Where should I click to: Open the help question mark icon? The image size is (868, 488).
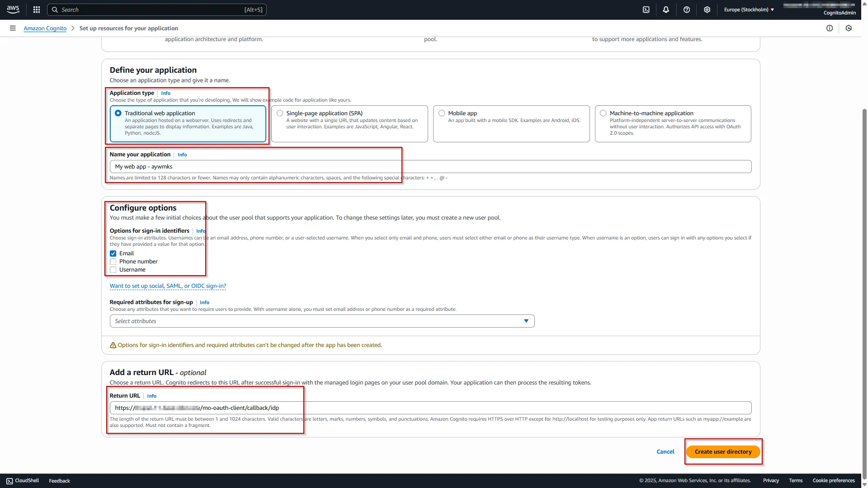click(687, 9)
